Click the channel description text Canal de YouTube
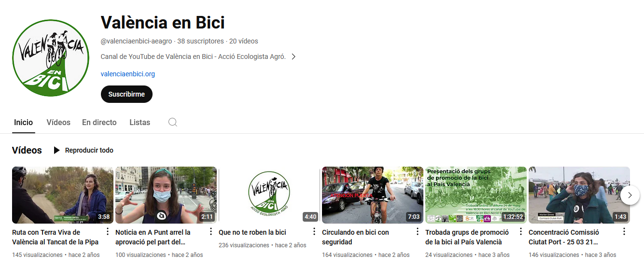 (x=193, y=57)
